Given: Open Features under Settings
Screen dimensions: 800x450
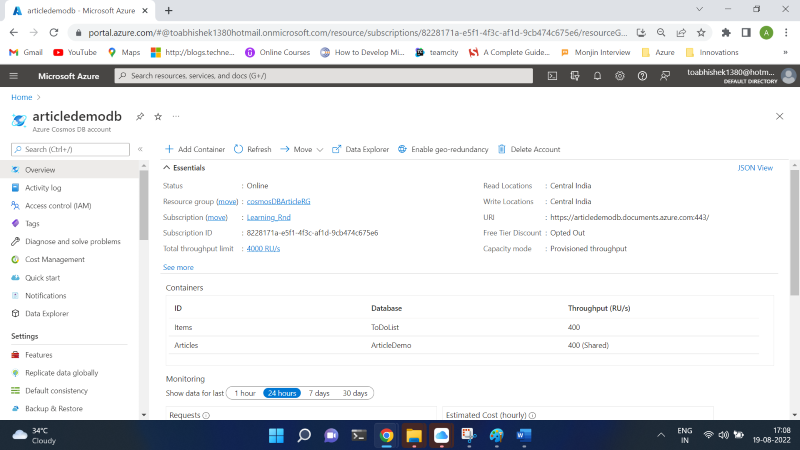Looking at the screenshot, I should point(69,355).
